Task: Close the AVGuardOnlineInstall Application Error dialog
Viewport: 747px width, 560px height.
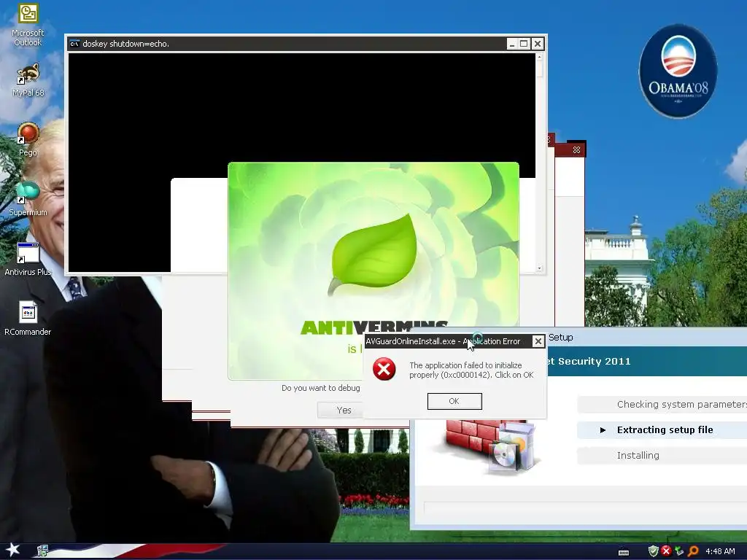Action: (538, 341)
